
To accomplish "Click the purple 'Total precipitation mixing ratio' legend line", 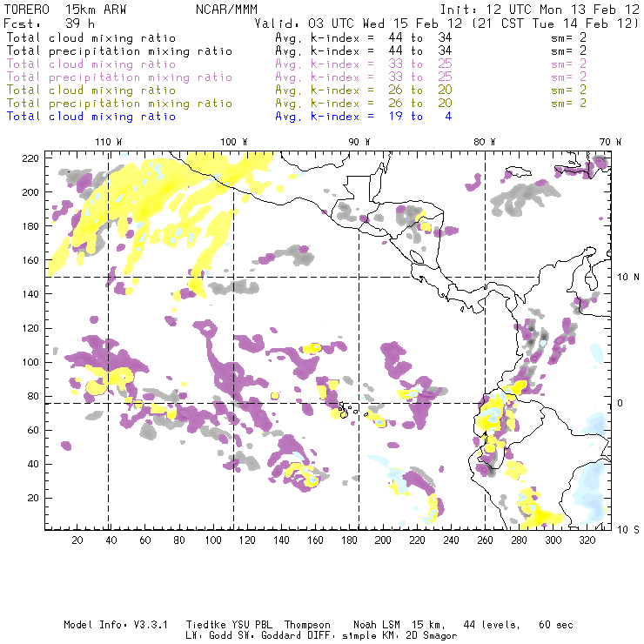I will 119,77.
